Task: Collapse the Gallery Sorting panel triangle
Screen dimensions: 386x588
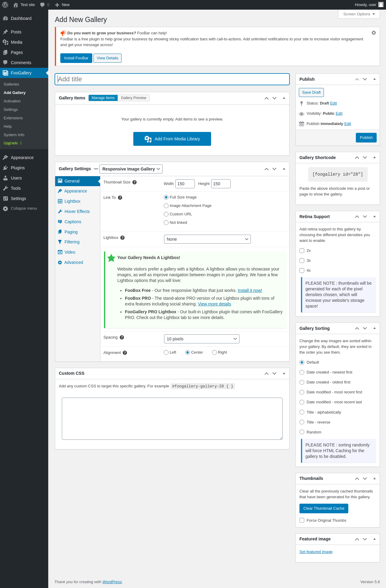Action: click(375, 328)
